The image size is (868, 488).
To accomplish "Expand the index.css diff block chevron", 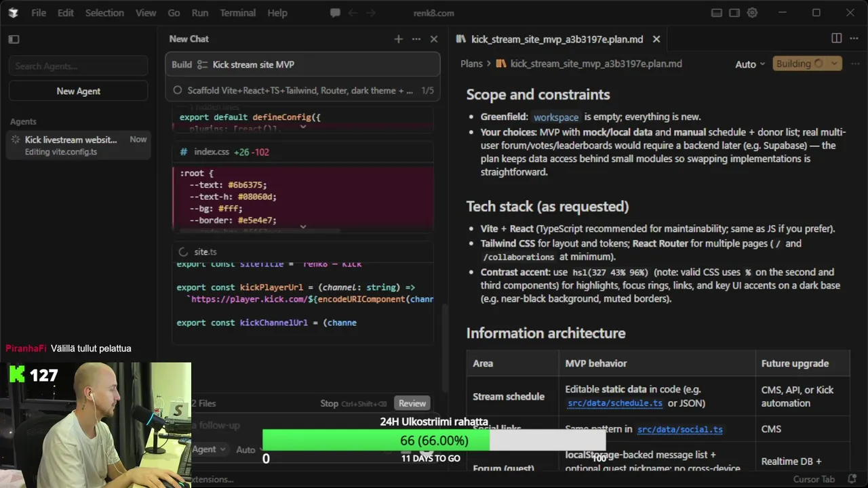I will pyautogui.click(x=303, y=226).
